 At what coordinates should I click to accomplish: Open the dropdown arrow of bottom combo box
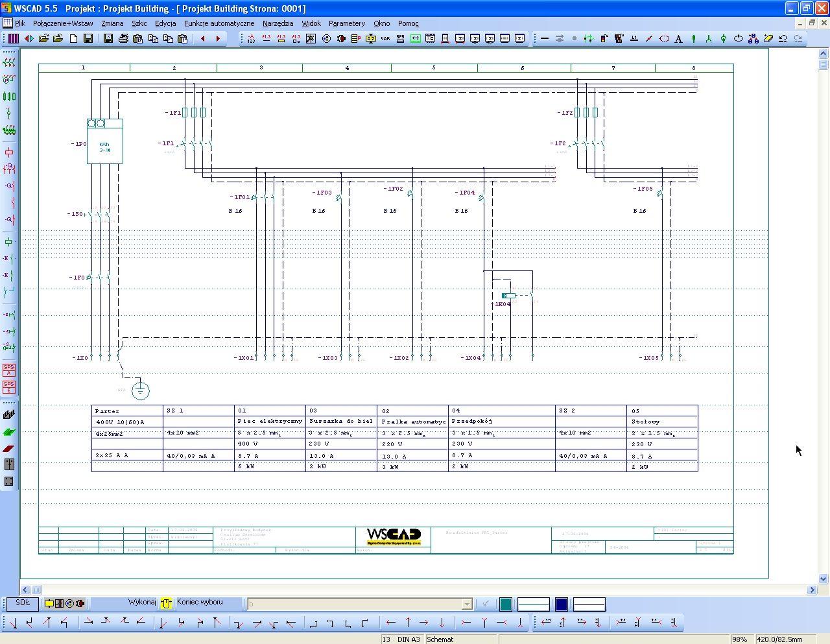(x=466, y=604)
